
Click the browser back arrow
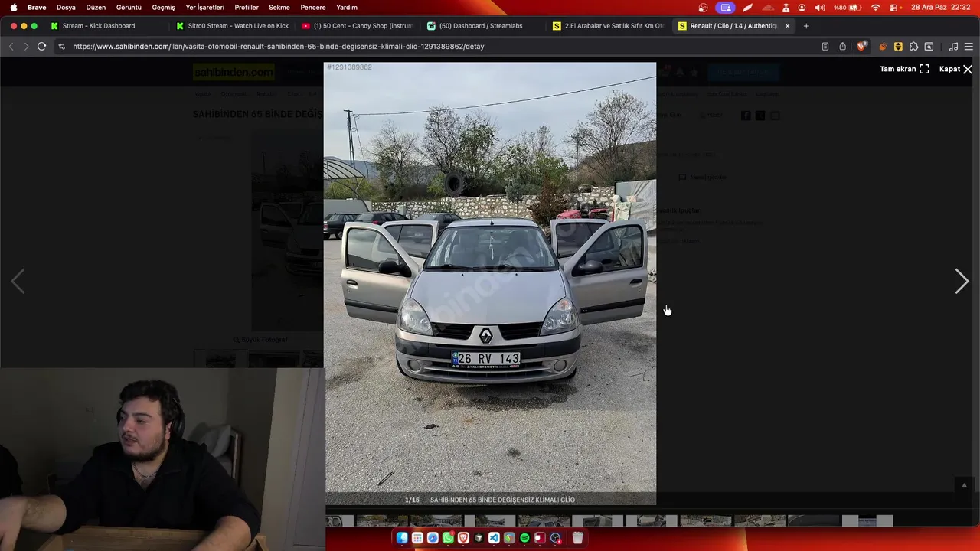11,46
